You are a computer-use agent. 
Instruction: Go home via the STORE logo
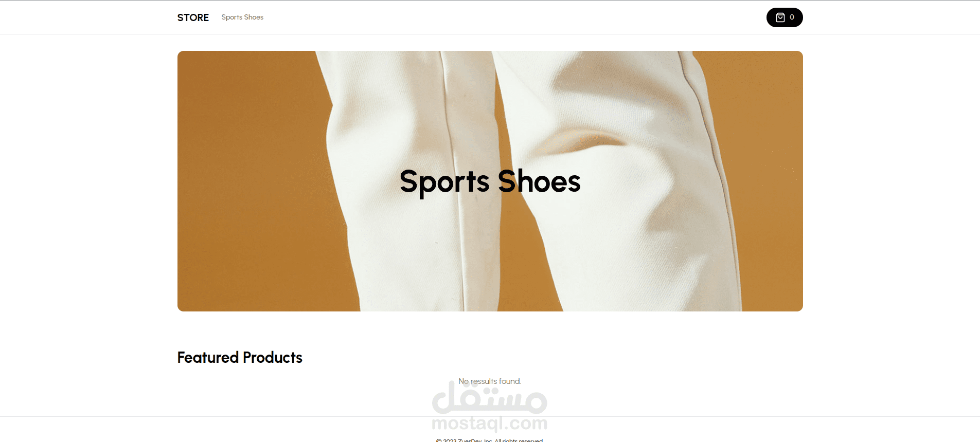(193, 17)
